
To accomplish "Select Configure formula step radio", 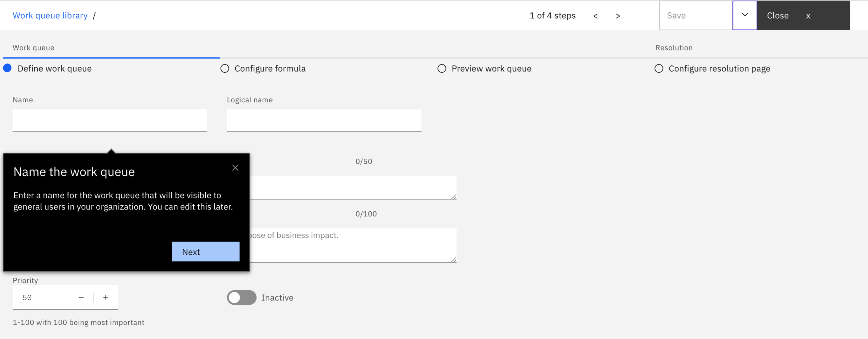I will pos(225,68).
